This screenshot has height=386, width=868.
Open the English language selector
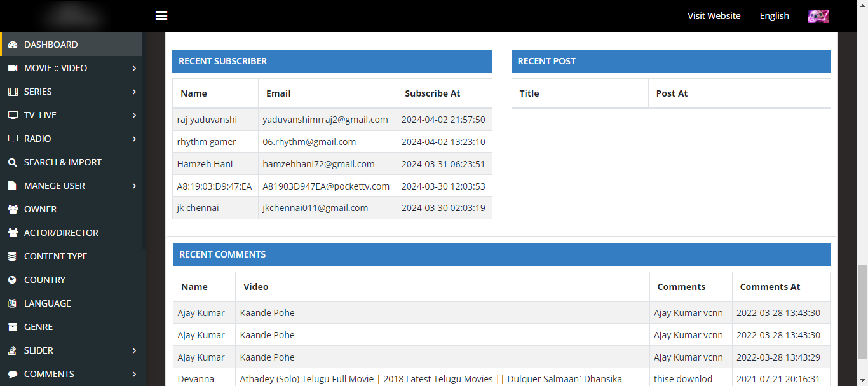point(774,16)
